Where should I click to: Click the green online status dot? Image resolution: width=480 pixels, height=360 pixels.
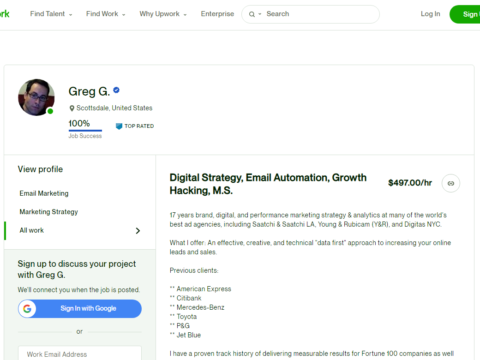(x=50, y=111)
